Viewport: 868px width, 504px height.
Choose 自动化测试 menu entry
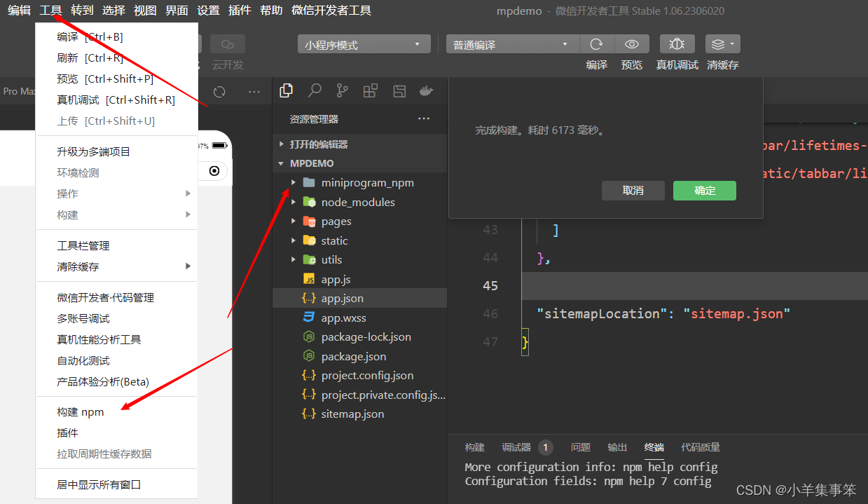coord(117,360)
